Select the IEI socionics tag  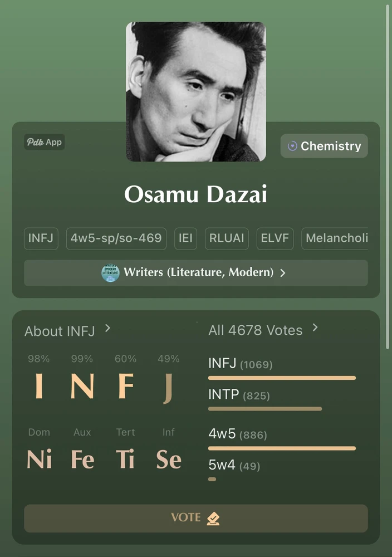point(186,238)
